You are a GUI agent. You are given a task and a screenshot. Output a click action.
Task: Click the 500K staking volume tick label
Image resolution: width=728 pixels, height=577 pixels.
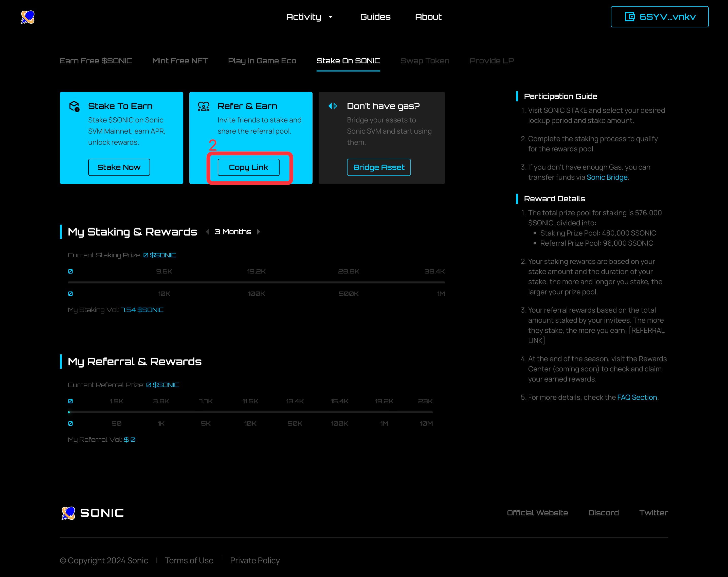coord(349,293)
